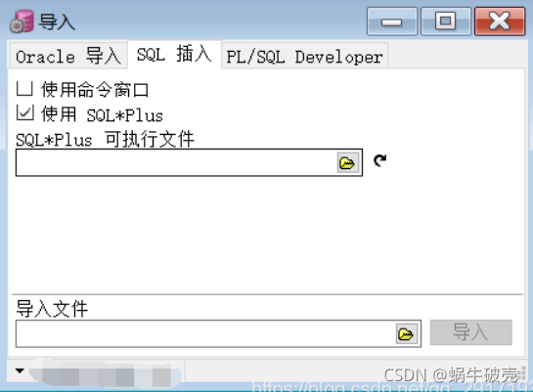Viewport: 533px width, 392px height.
Task: Click the 导入 window title text
Action: tap(57, 22)
